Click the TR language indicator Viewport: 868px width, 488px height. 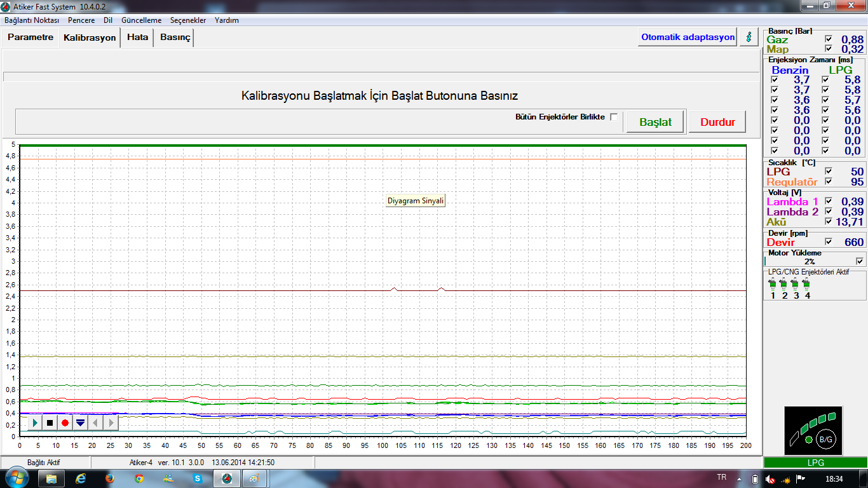click(721, 477)
